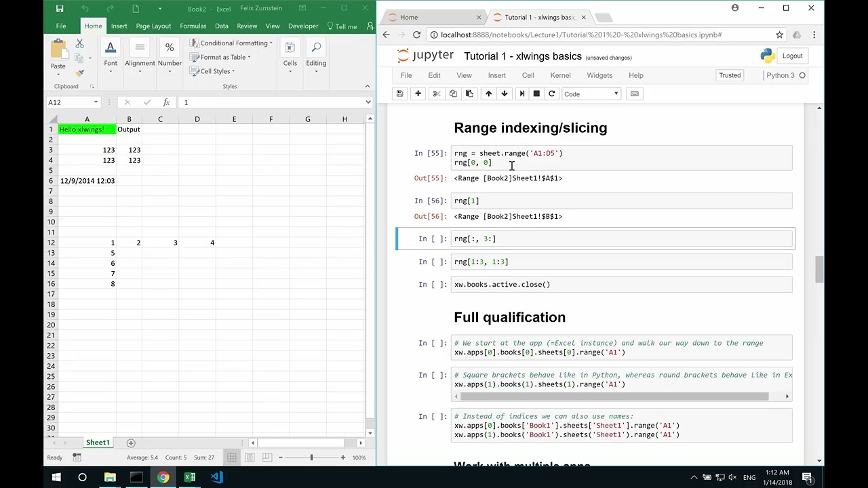Create new workbook via quick access icon
The height and width of the screenshot is (488, 868).
click(136, 9)
